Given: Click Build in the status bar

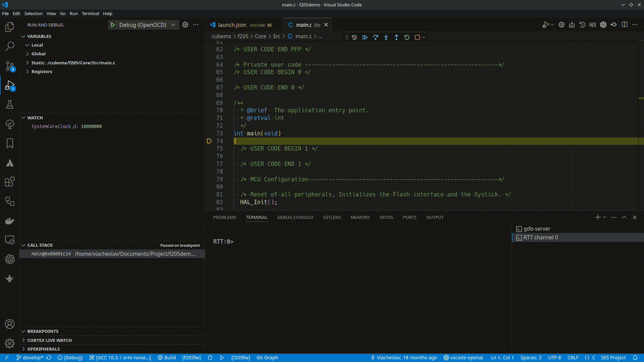Looking at the screenshot, I should tap(166, 358).
